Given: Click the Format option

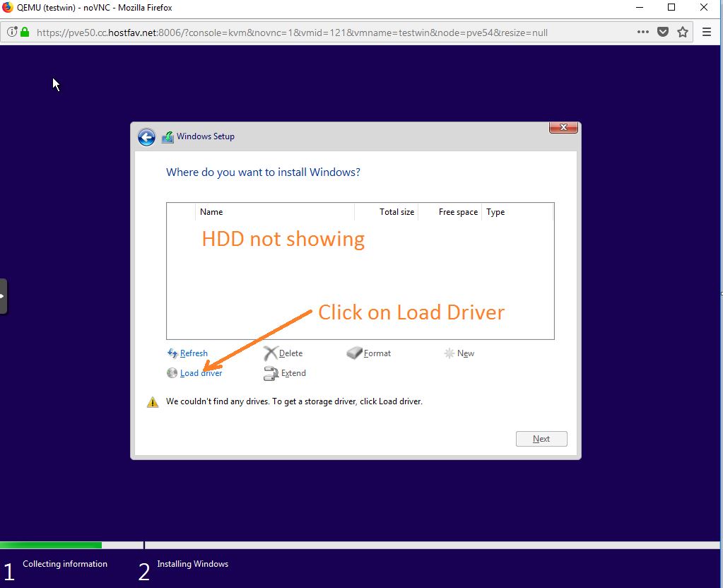Looking at the screenshot, I should (x=377, y=353).
